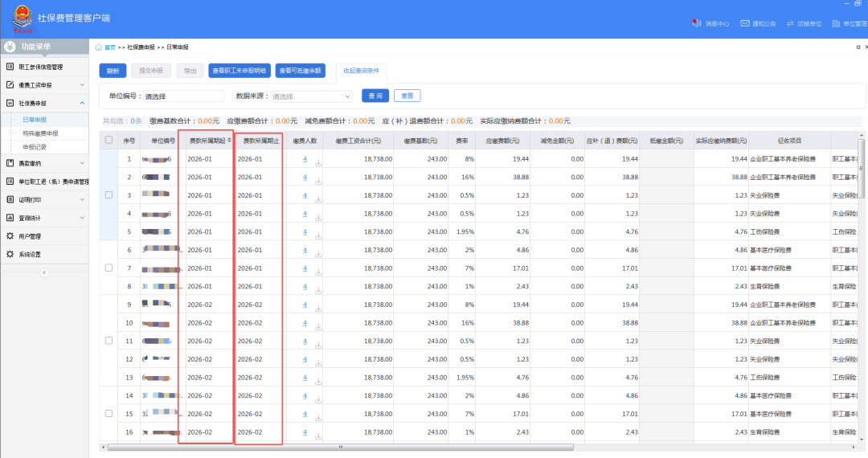
Task: Select 日常申报 in sidebar submenu
Action: click(x=35, y=120)
